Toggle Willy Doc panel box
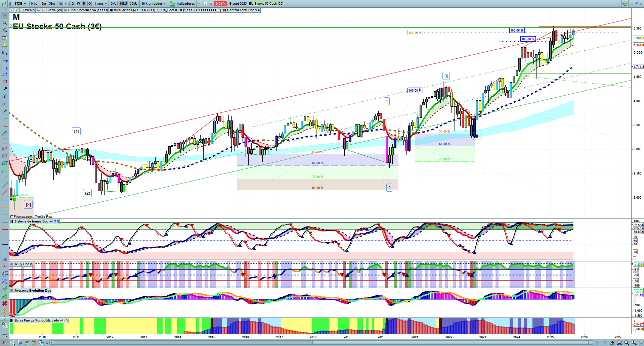This screenshot has height=346, width=644. [12, 264]
